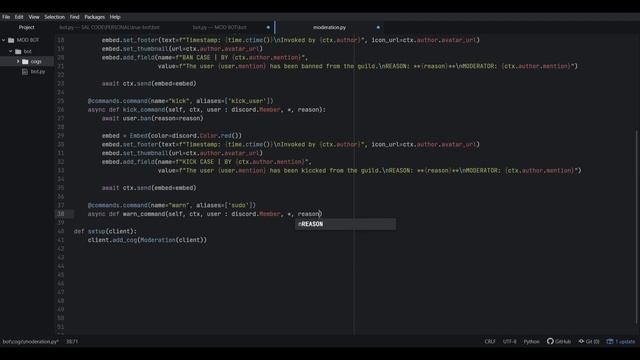Image resolution: width=640 pixels, height=360 pixels.
Task: Switch to the Project tree tab
Action: [x=27, y=27]
